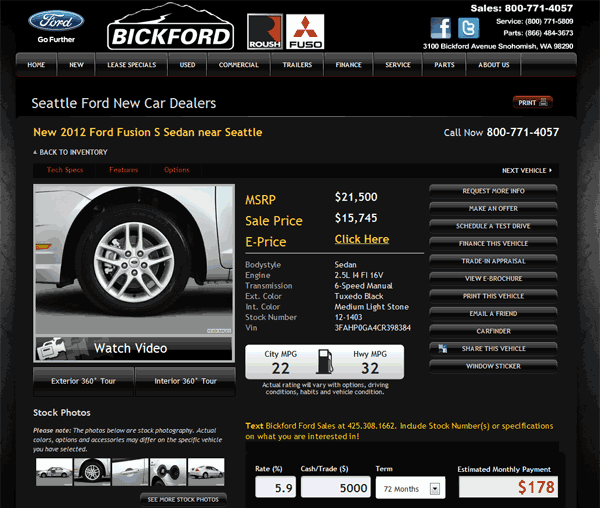Select the fuel cap stock photo

click(168, 472)
